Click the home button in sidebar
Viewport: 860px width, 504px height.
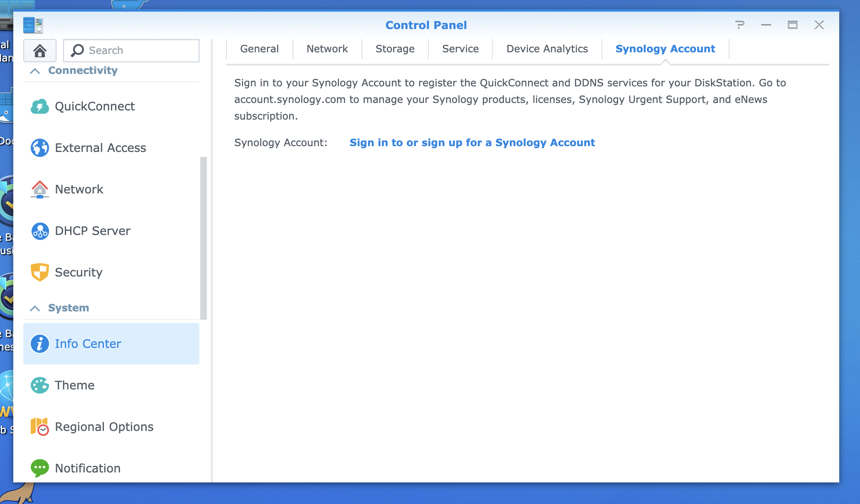(40, 50)
